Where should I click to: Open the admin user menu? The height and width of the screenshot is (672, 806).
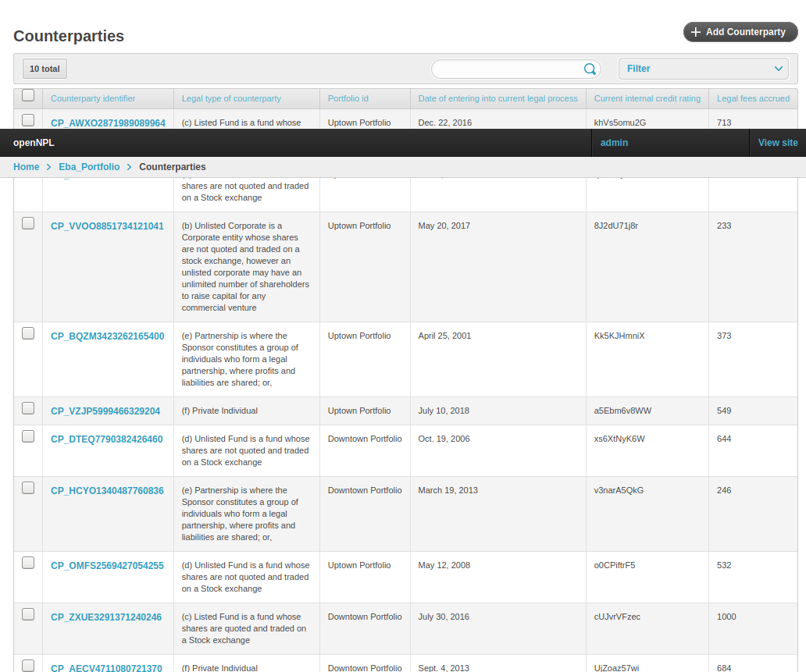coord(614,143)
